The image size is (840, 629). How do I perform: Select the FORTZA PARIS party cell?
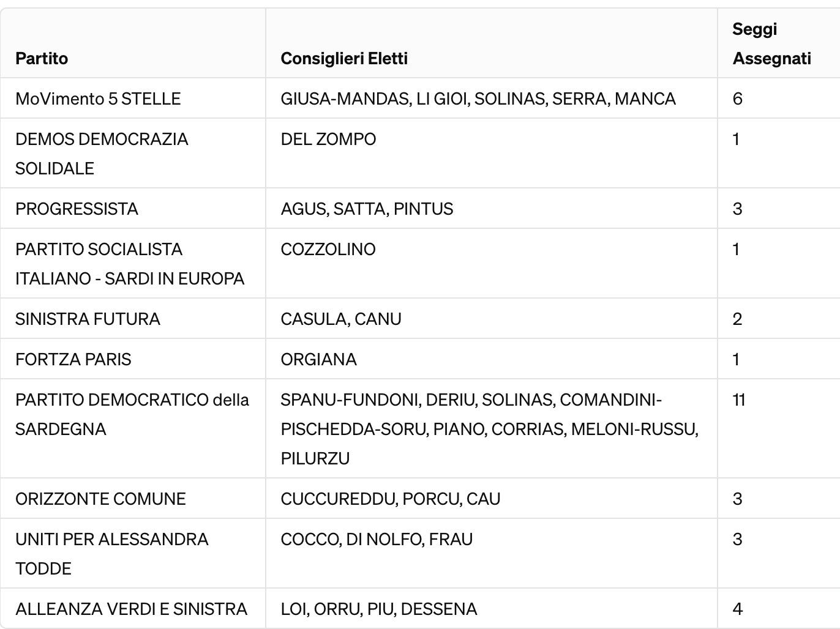[73, 360]
